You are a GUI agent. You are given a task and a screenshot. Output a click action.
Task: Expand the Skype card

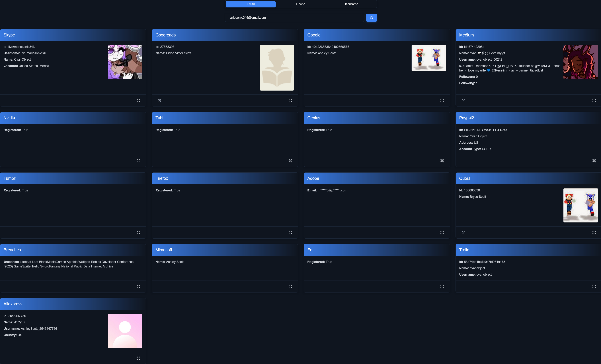coord(138,101)
